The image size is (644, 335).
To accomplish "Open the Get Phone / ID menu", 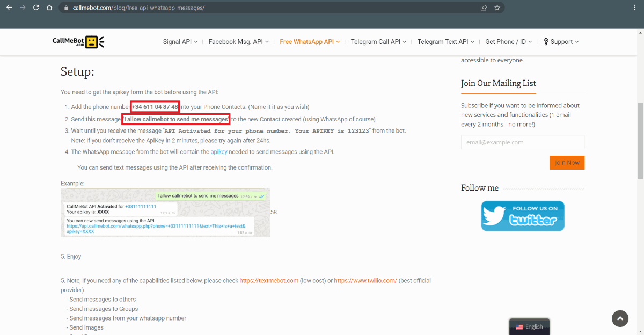I will (508, 42).
